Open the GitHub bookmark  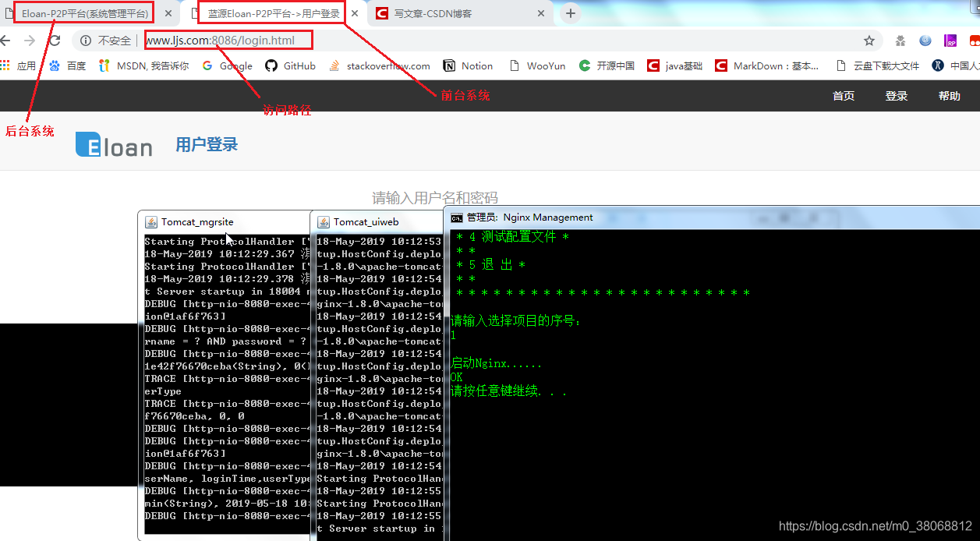291,66
